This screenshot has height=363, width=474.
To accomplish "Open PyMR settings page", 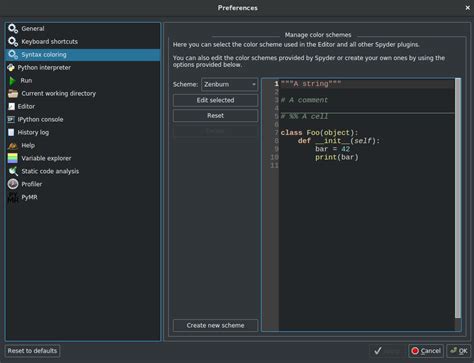I will pyautogui.click(x=83, y=197).
